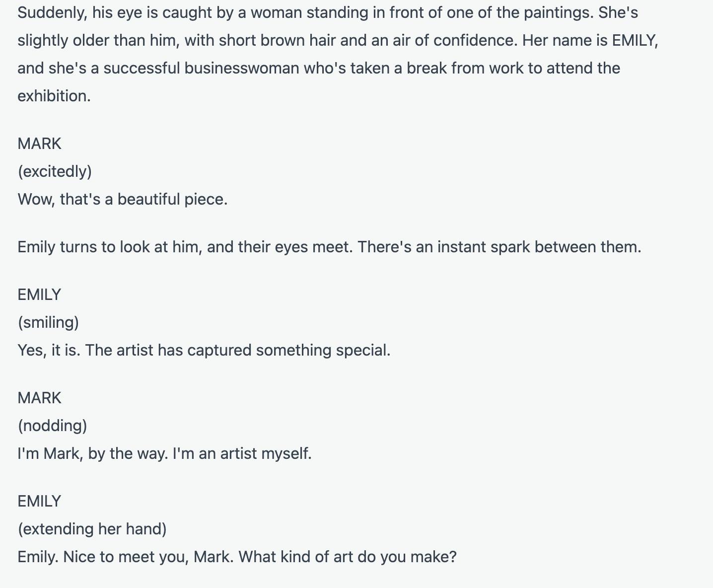713x588 pixels.
Task: Click the EMILY heading above '(extending her hand)'
Action: tap(39, 501)
